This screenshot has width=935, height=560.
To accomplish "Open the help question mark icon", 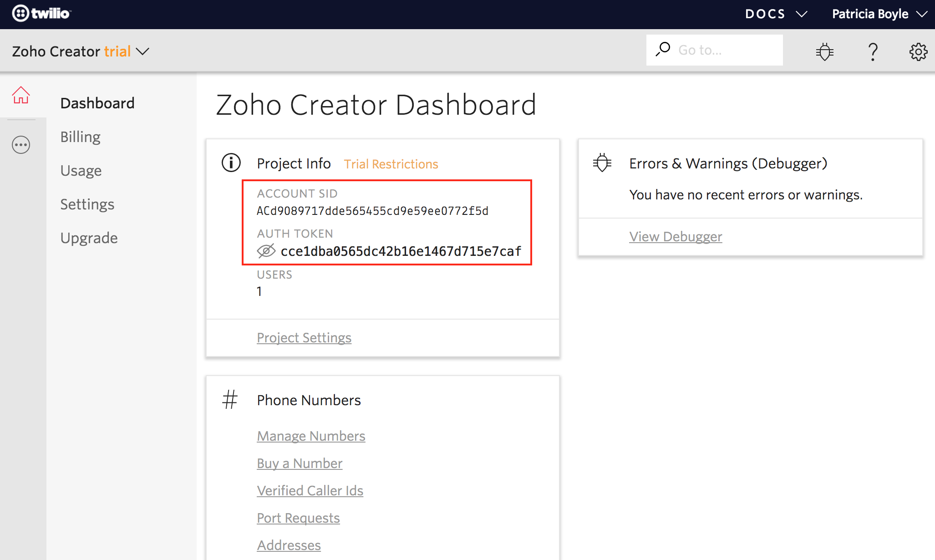I will coord(872,51).
